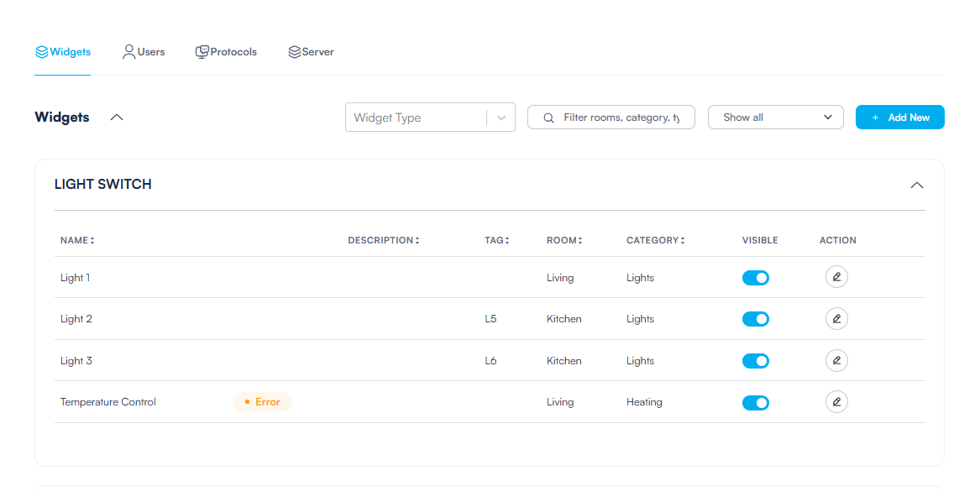Toggle visibility of Light 1
Screen dimensions: 980x502
pos(755,278)
